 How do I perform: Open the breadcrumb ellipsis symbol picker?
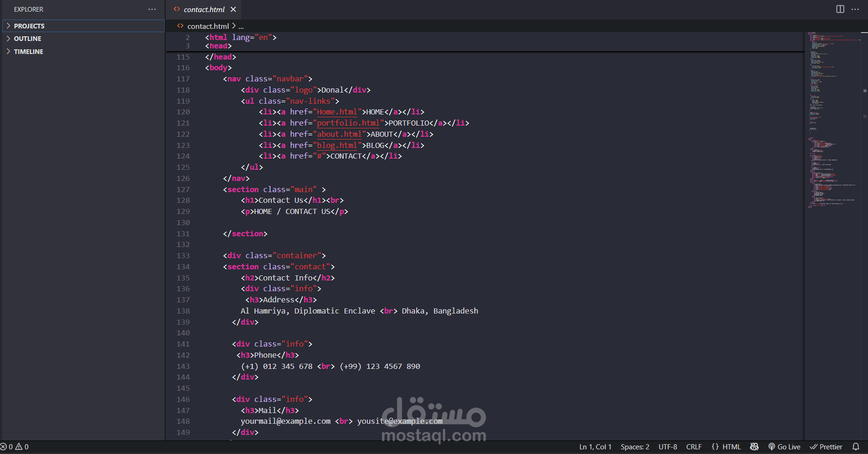(241, 26)
